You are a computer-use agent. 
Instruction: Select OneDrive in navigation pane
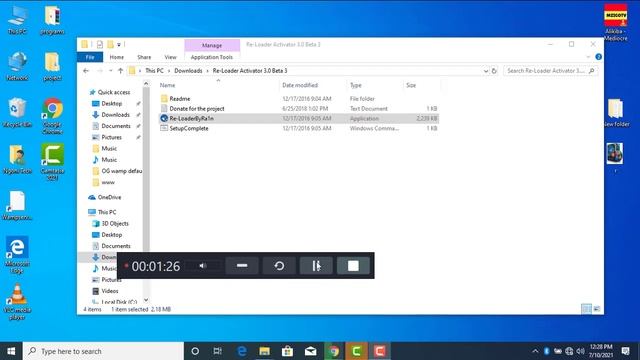(x=109, y=197)
